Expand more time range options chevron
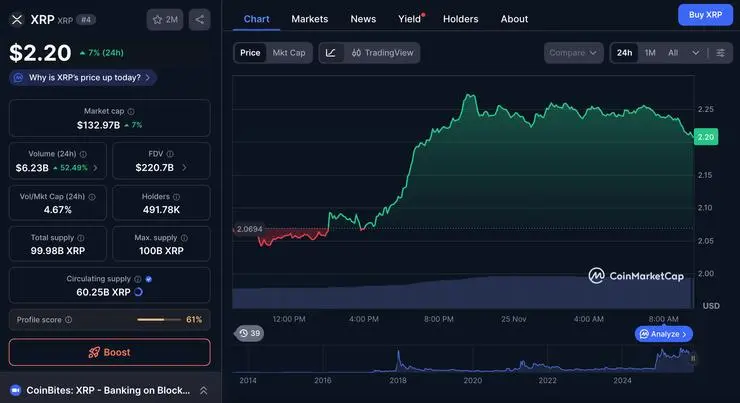 pyautogui.click(x=696, y=53)
